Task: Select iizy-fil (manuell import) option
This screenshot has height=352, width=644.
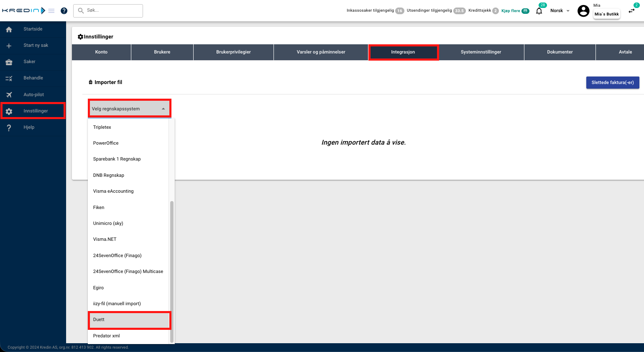Action: [128, 304]
